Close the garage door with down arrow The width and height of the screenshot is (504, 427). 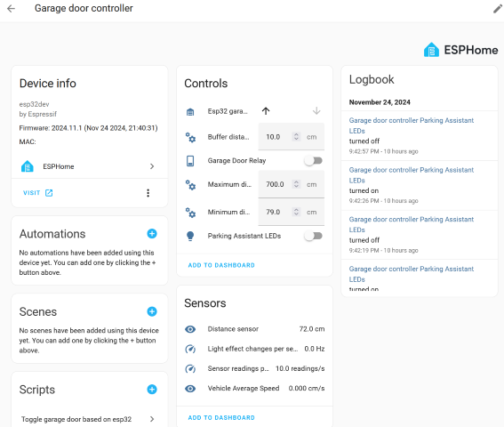click(316, 111)
